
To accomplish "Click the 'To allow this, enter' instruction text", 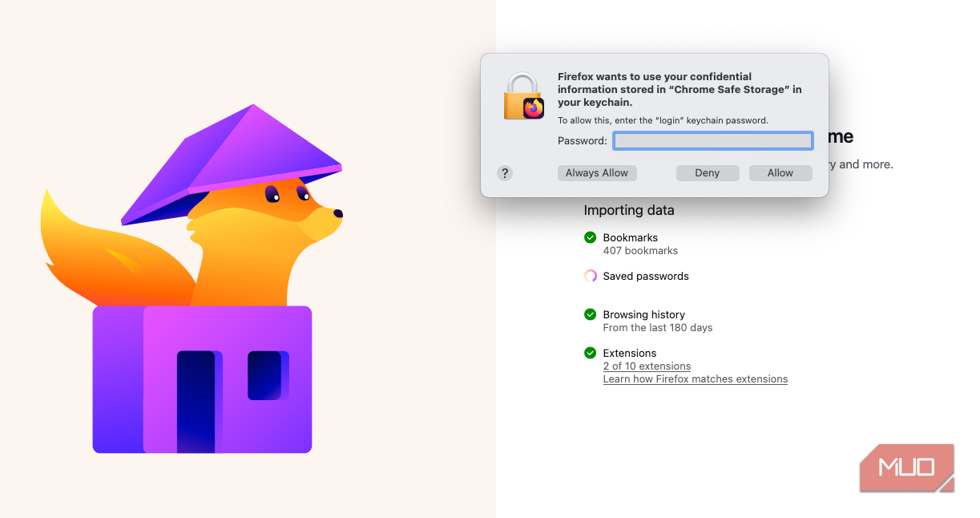I will 663,120.
